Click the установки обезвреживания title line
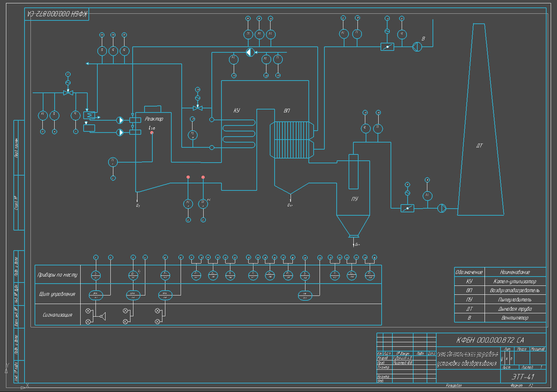Viewport: 557px width, 392px height. 467,363
